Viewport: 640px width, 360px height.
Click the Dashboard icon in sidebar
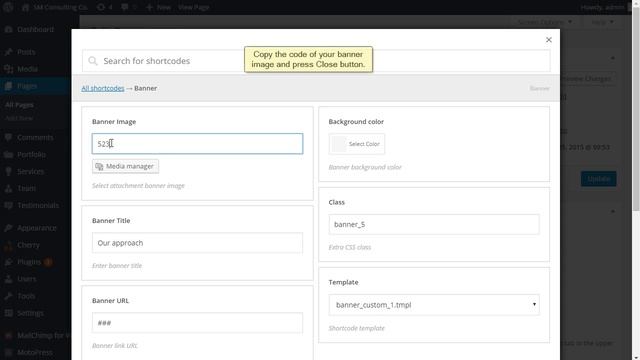pos(8,29)
